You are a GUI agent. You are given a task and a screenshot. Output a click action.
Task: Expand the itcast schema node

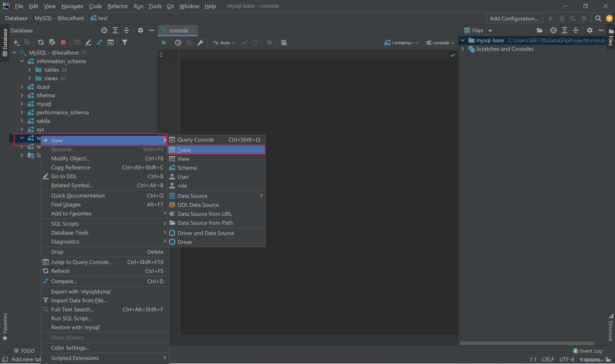click(22, 87)
